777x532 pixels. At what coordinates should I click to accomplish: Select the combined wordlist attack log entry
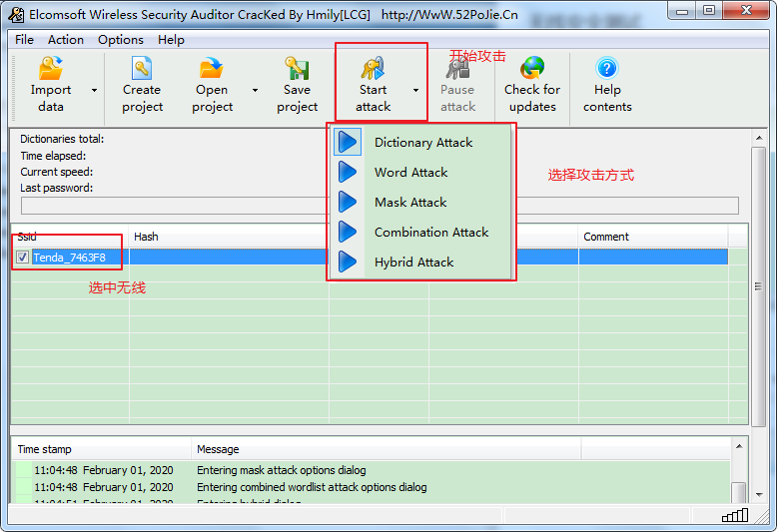pos(373,487)
